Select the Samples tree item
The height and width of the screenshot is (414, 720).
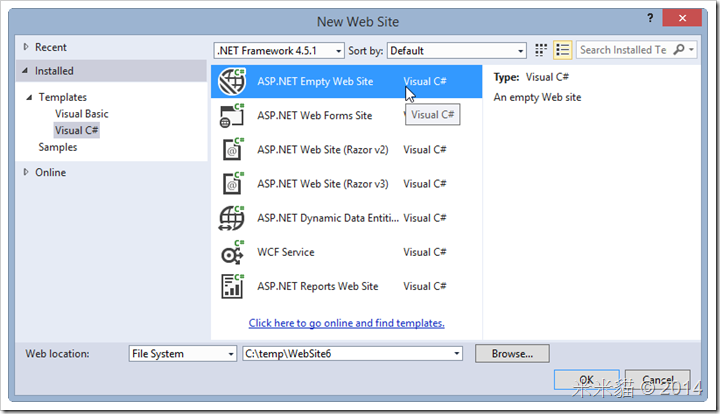click(x=58, y=147)
